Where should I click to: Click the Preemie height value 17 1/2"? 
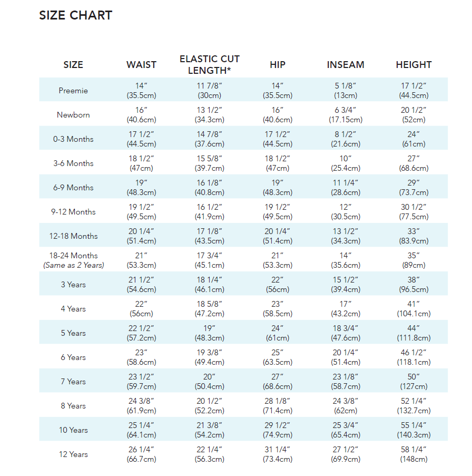(414, 86)
